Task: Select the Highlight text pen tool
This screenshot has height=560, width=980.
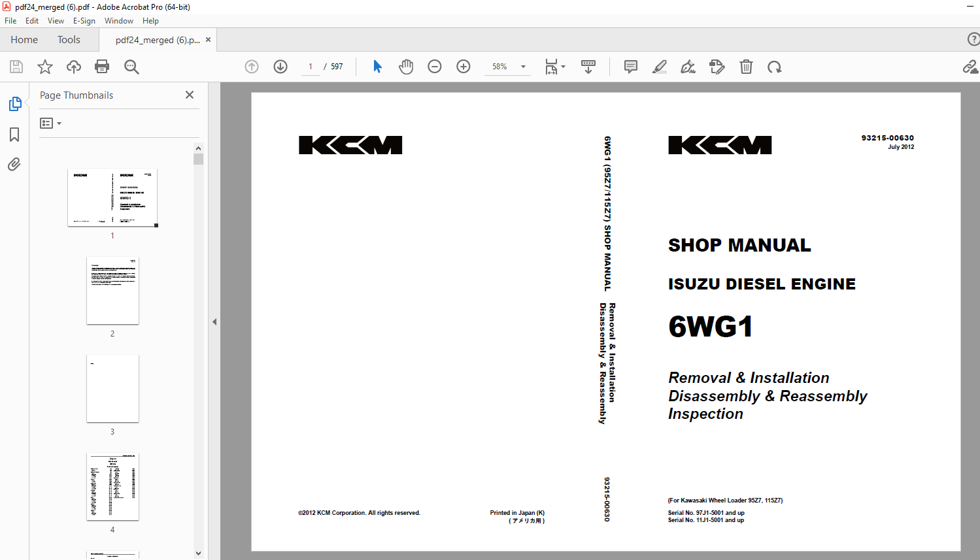Action: (660, 67)
